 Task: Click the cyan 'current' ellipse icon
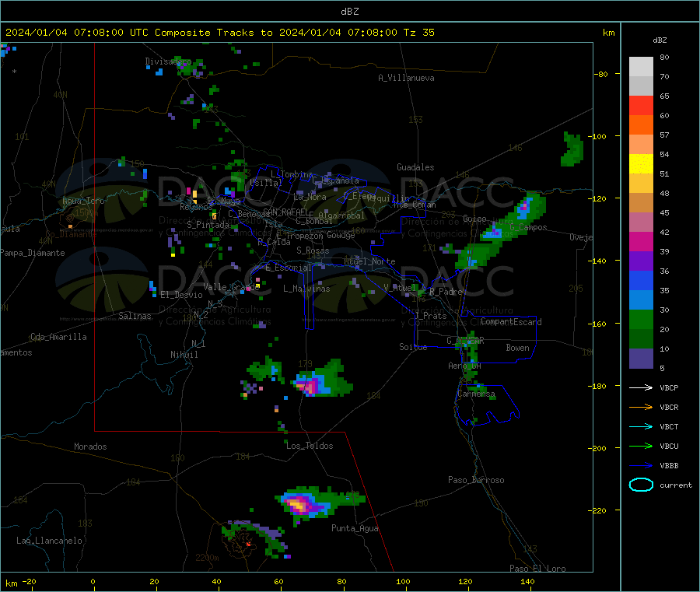click(x=641, y=485)
